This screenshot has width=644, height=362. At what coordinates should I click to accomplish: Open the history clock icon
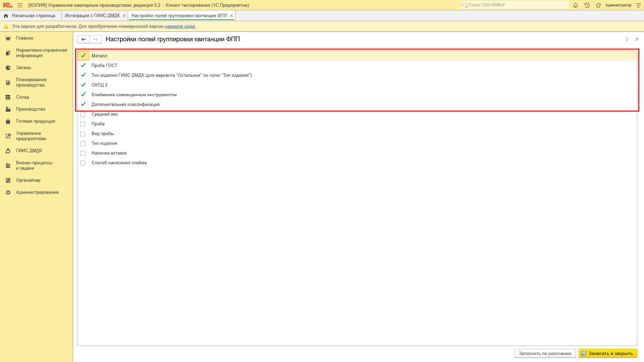587,5
